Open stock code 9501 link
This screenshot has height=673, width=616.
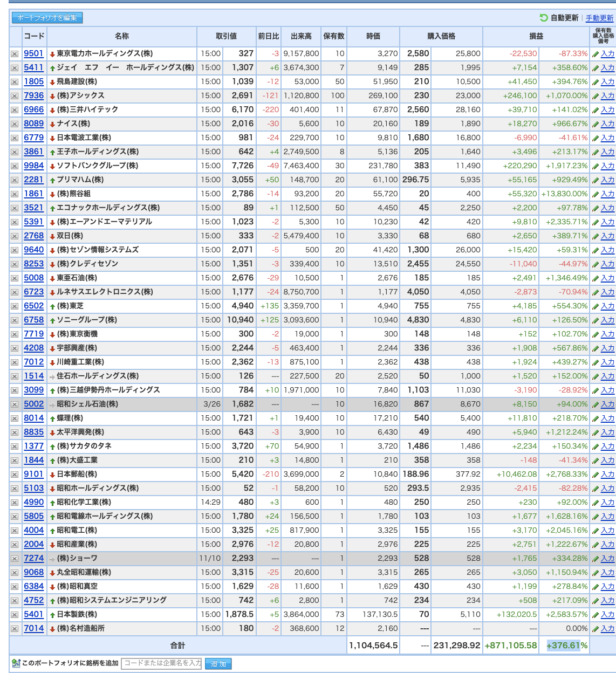point(33,53)
